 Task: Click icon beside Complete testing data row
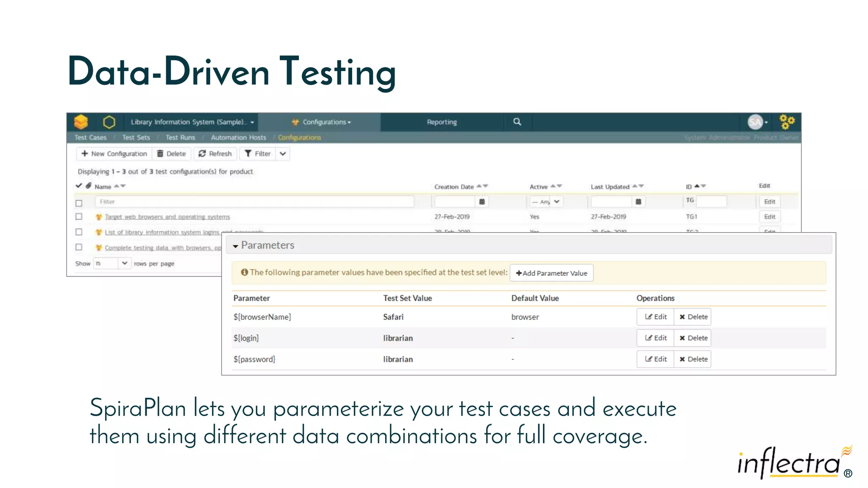[99, 247]
